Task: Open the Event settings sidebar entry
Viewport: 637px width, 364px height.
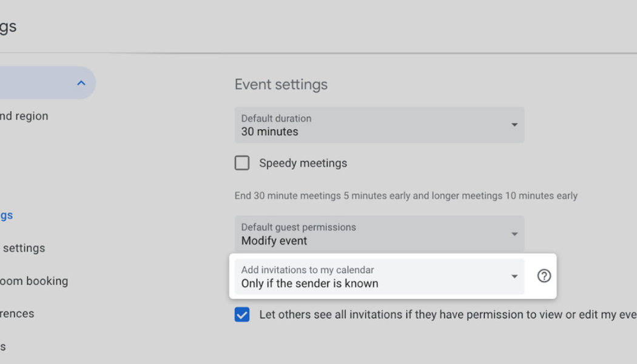Action: pos(6,215)
